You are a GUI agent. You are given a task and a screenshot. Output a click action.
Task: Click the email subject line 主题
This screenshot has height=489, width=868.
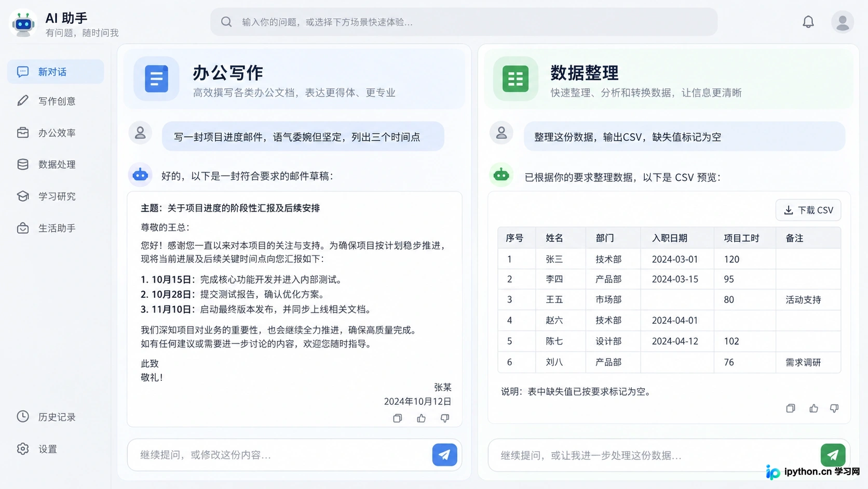[230, 208]
